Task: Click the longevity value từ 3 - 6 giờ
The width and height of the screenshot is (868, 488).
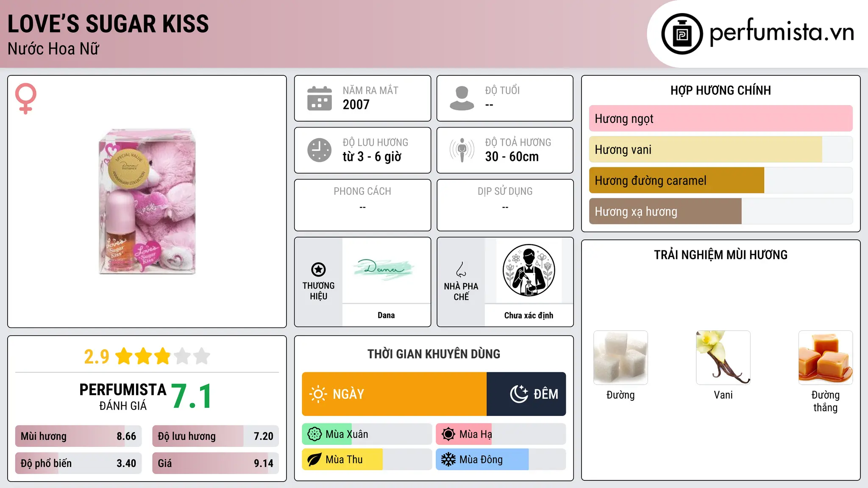Action: (x=372, y=157)
